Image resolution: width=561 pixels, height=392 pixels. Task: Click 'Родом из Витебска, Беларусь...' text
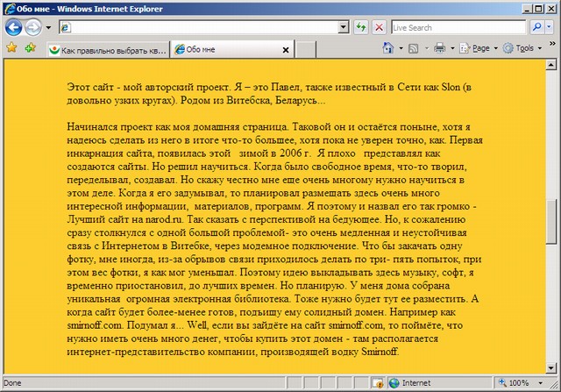point(253,100)
